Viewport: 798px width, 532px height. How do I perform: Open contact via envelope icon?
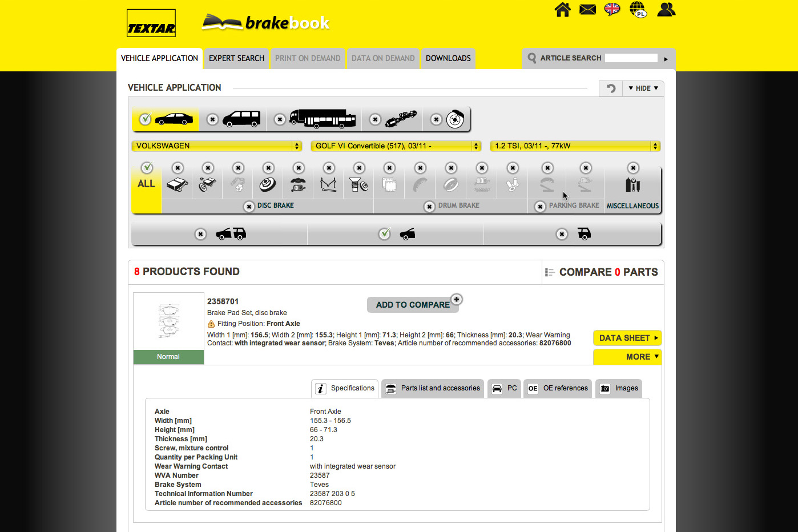(587, 10)
